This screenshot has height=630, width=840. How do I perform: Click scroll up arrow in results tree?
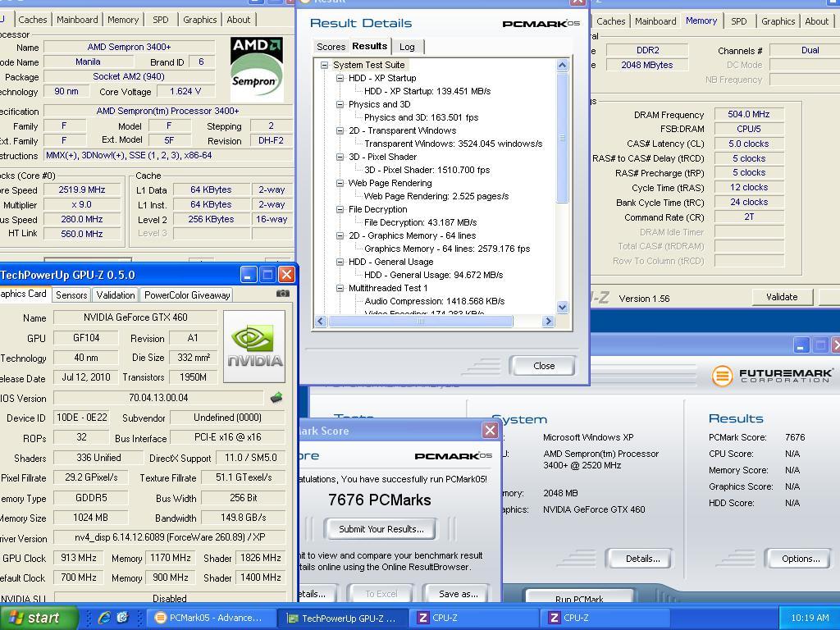click(562, 66)
